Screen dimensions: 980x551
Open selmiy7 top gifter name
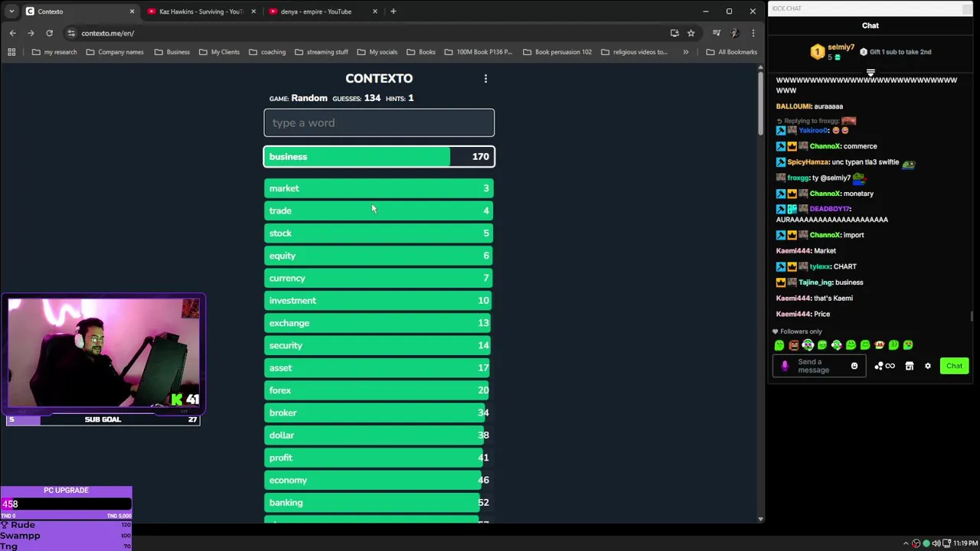(841, 47)
